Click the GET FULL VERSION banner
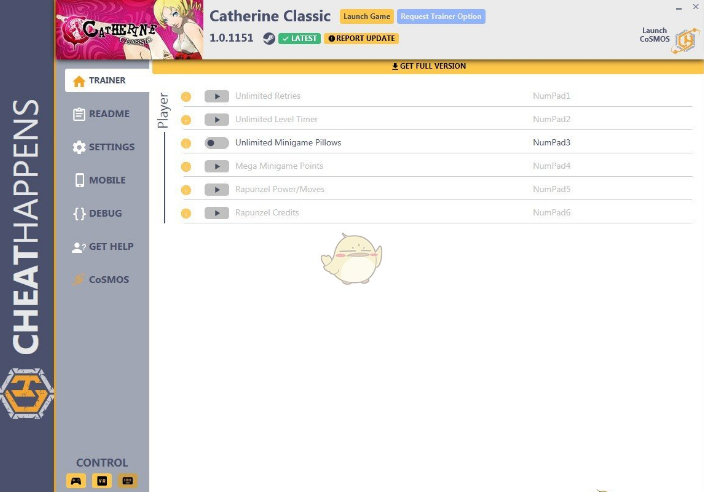Screen dimensions: 704x492 click(428, 66)
